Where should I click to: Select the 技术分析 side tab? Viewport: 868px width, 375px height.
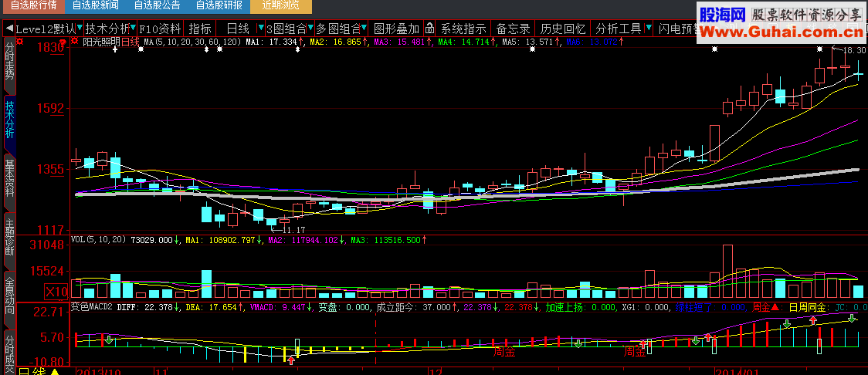(x=9, y=123)
